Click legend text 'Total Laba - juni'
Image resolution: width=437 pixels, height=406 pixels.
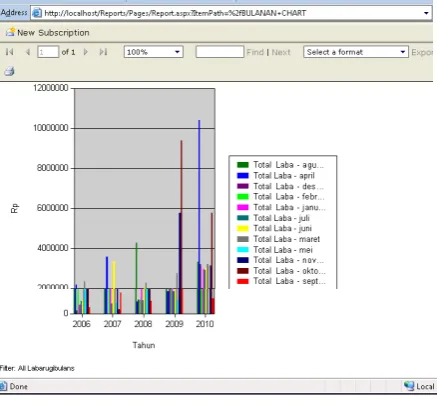(x=282, y=228)
